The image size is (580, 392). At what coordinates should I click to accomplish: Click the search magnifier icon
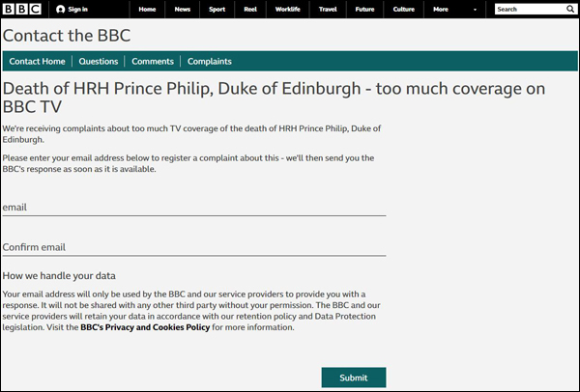[570, 9]
